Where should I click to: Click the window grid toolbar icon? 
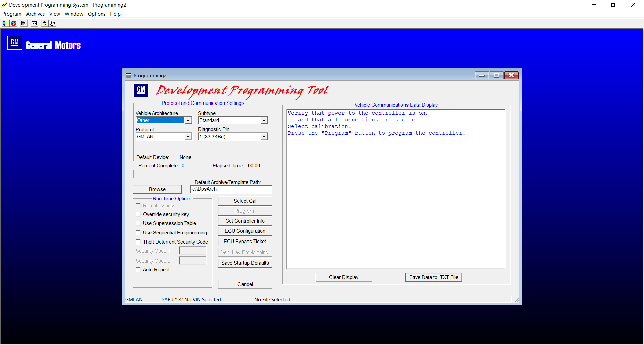click(34, 23)
